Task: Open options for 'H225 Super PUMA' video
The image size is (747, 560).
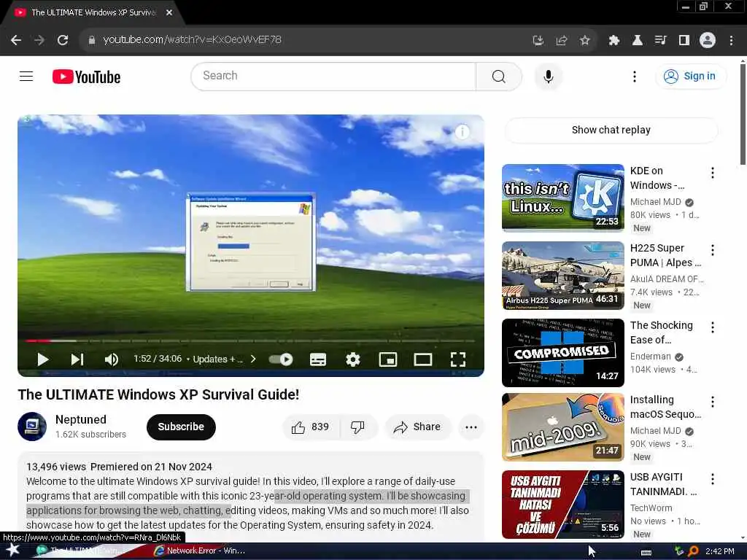Action: coord(712,250)
